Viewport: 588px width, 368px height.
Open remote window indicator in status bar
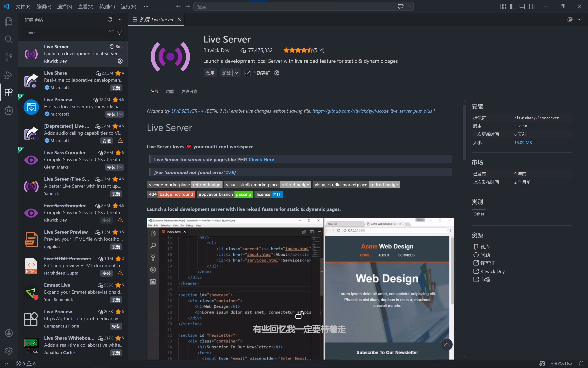(x=7, y=364)
